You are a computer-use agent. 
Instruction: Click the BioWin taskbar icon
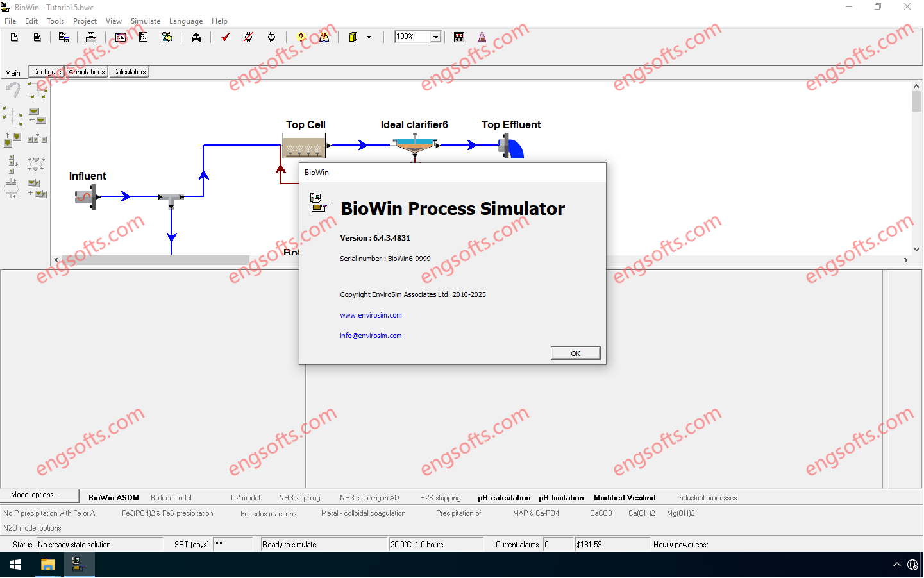[78, 565]
